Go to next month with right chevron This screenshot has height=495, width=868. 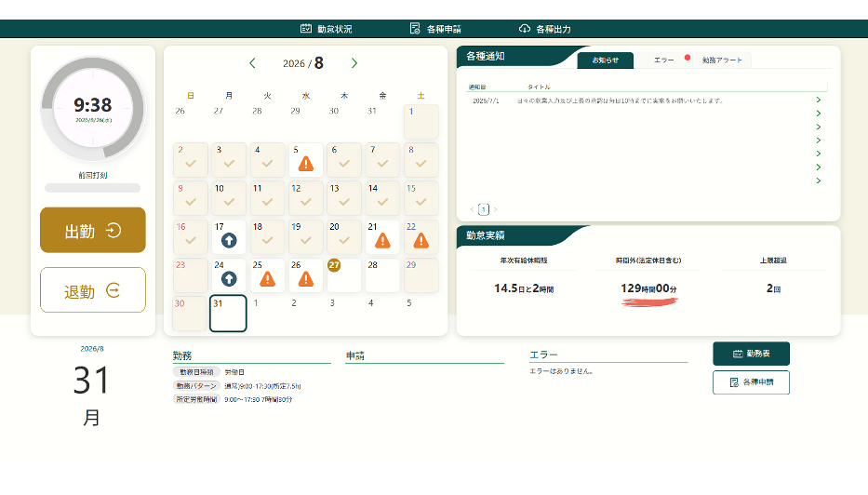coord(354,63)
